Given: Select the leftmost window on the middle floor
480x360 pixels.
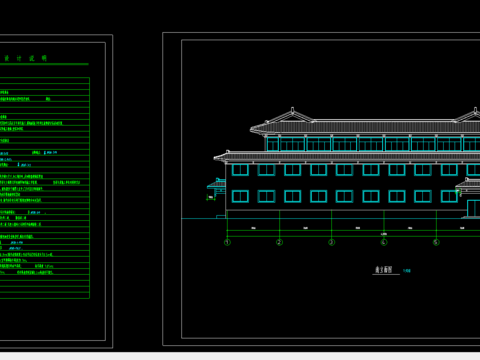Looking at the screenshot, I should [x=240, y=170].
